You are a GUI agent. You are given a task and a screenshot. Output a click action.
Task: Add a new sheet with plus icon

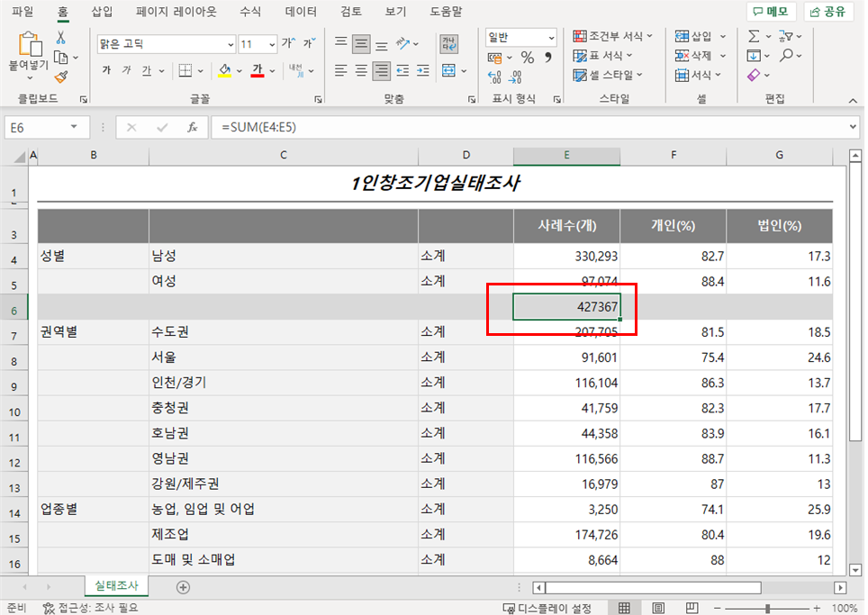pos(183,587)
